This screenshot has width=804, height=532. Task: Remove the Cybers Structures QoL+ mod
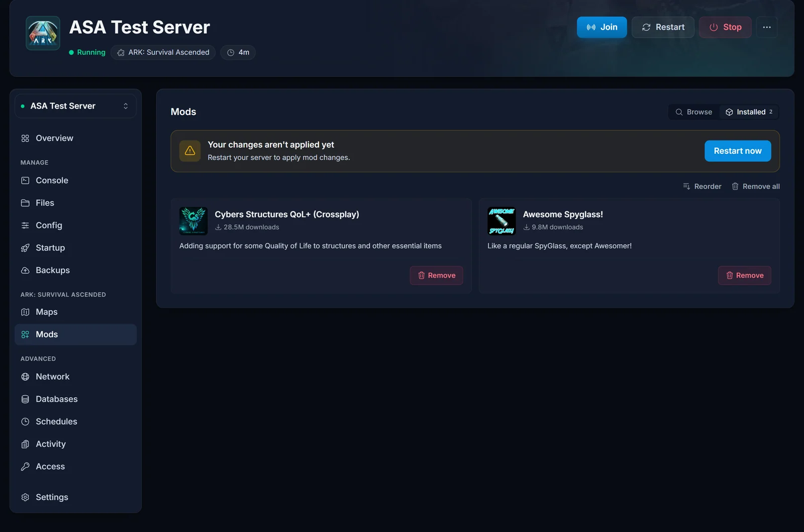click(x=436, y=275)
